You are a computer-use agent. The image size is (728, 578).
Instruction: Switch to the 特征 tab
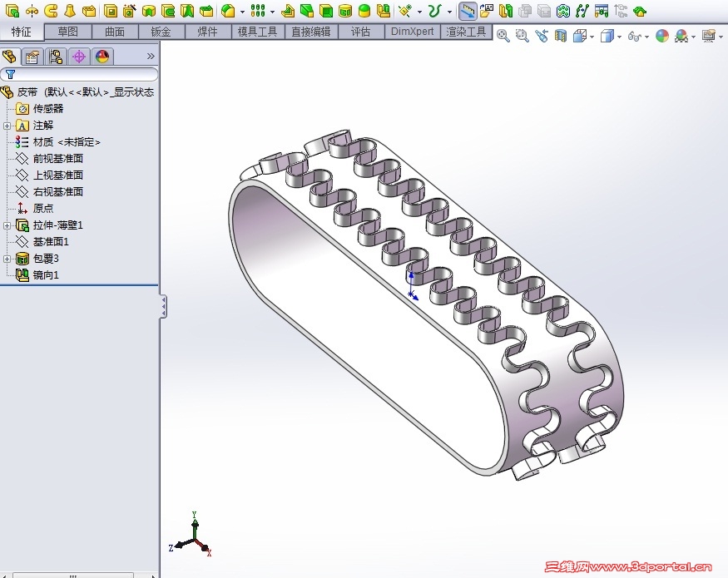(22, 32)
